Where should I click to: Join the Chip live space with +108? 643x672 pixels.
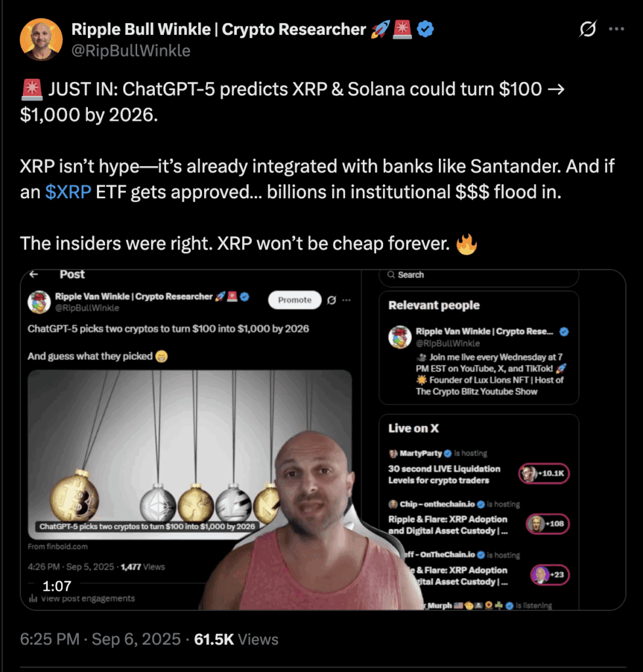(547, 524)
